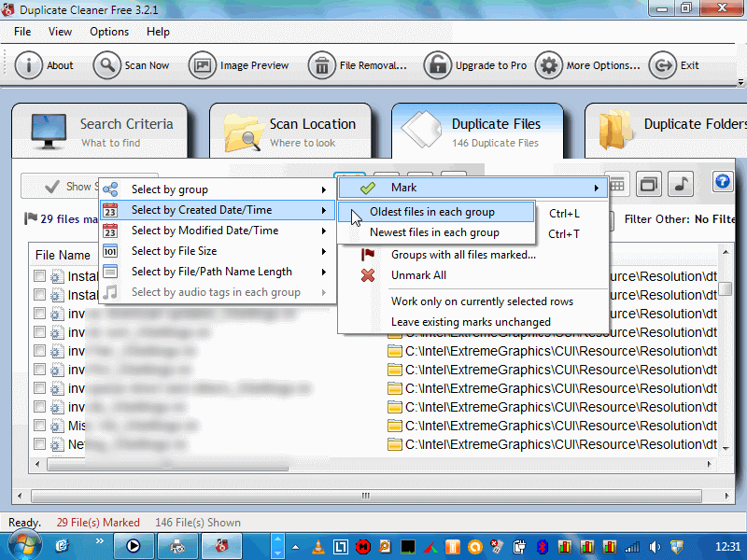Toggle the checkbox on the Net file row

[39, 445]
